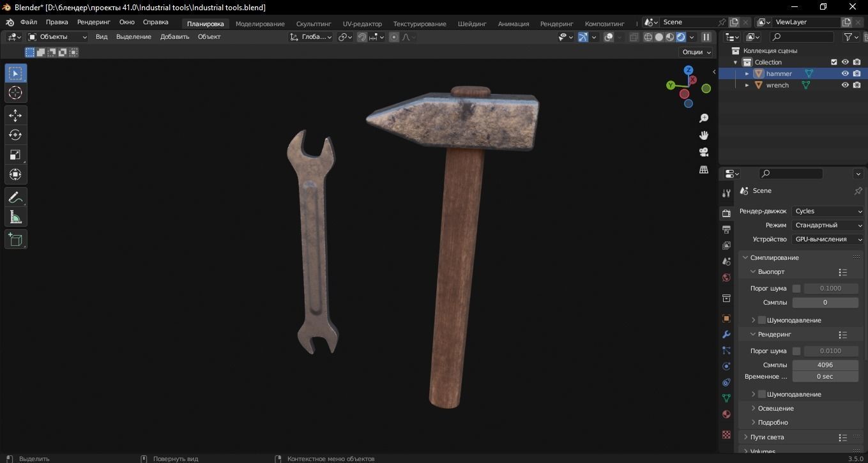Screen dimensions: 868x463
Task: Open the Правка menu
Action: pos(57,22)
